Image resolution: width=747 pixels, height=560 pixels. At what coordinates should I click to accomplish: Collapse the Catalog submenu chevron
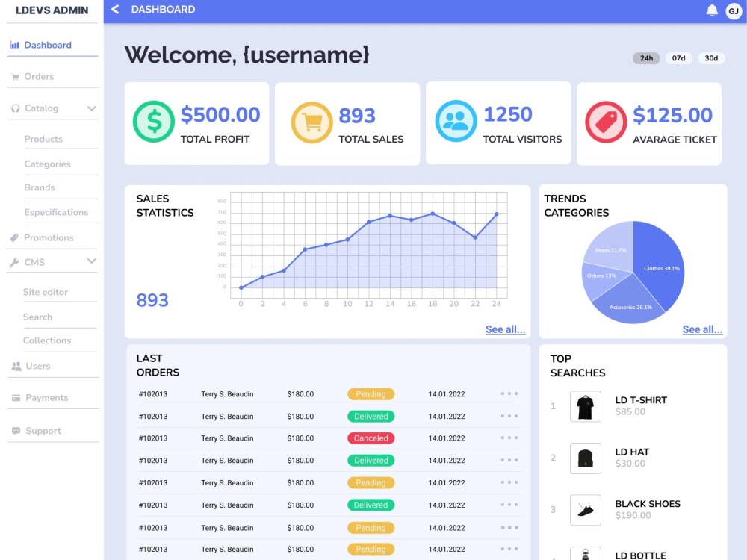91,108
